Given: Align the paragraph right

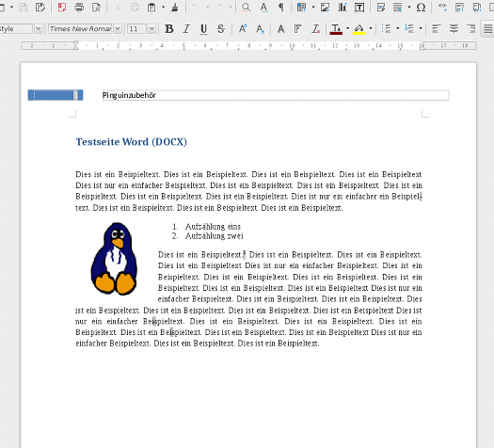Looking at the screenshot, I should coord(471,29).
